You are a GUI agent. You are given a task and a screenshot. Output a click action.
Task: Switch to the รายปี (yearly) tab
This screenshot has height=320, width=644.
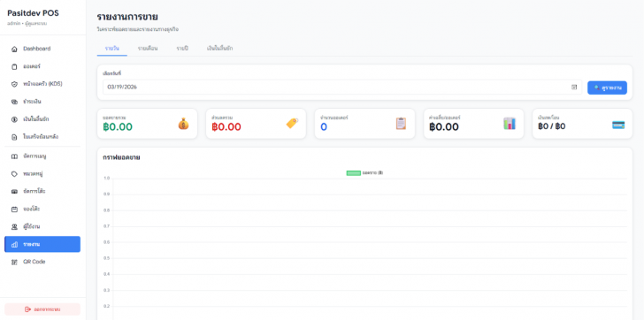click(x=182, y=49)
